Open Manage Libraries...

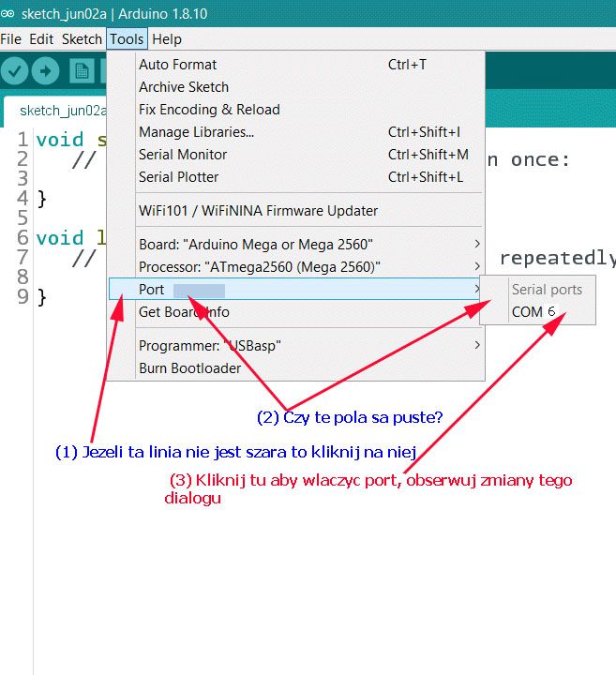tap(295, 132)
